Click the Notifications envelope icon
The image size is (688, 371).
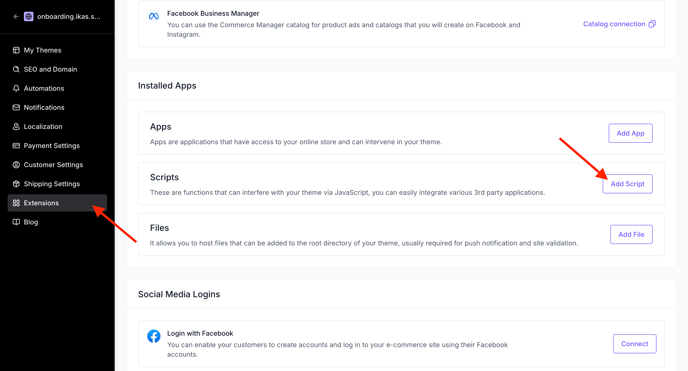(16, 107)
